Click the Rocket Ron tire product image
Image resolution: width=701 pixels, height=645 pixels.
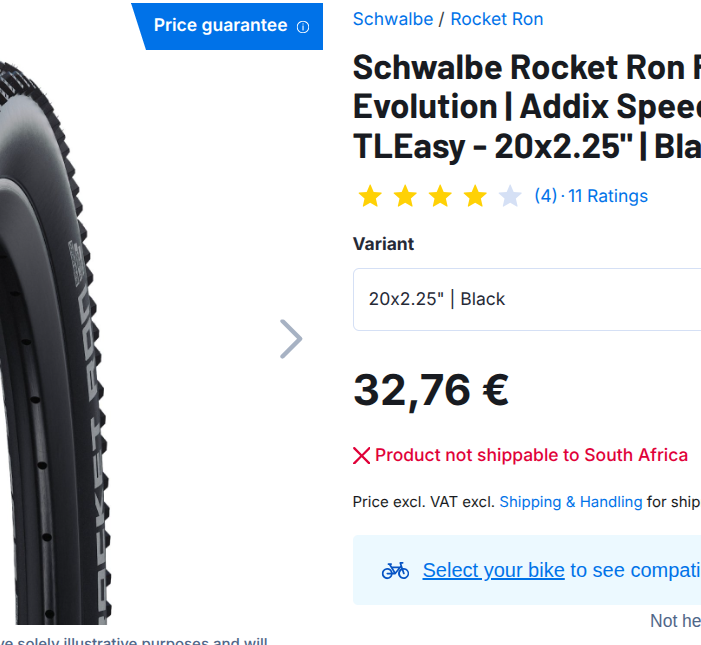pos(60,340)
